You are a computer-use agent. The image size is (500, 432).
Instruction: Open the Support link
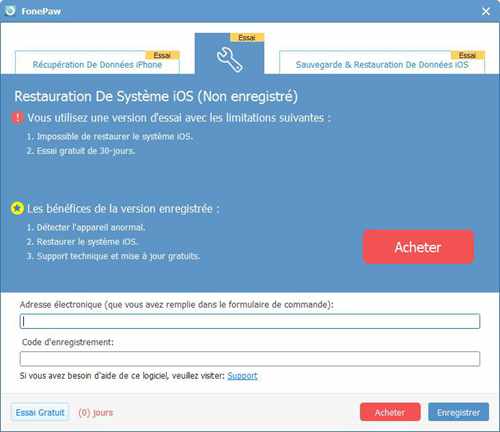[242, 376]
